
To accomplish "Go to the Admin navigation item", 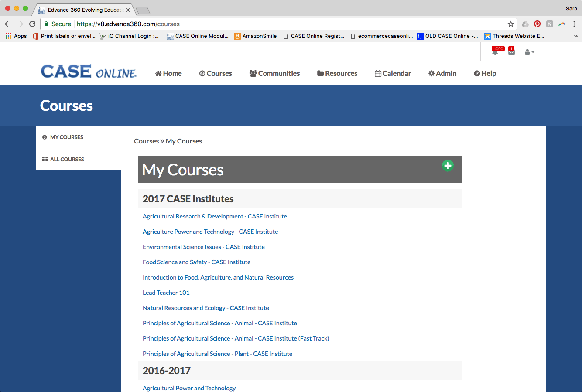I will click(x=442, y=73).
